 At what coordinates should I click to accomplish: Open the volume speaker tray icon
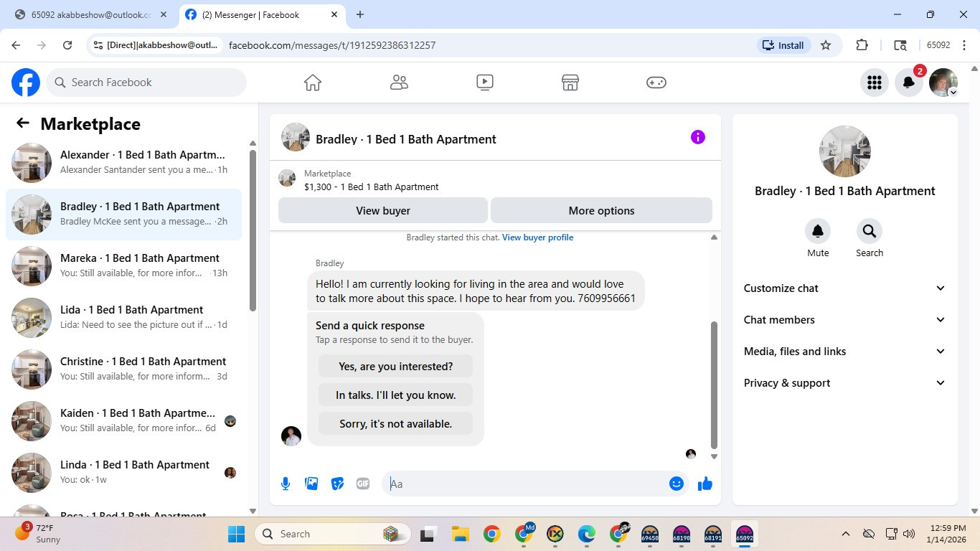click(x=910, y=534)
